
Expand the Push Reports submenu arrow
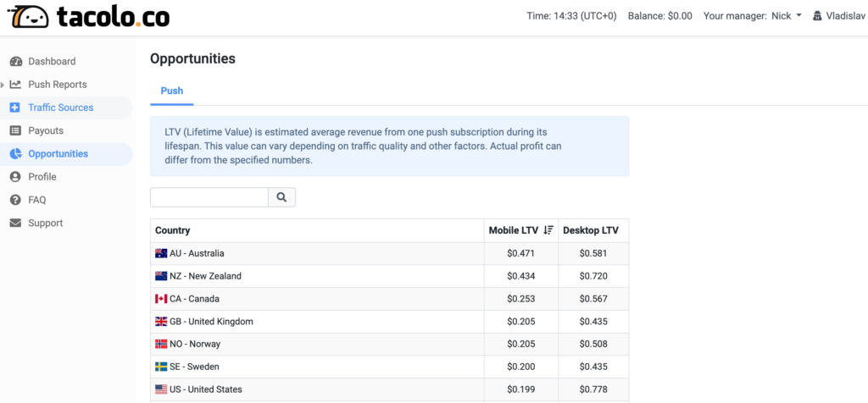click(3, 85)
